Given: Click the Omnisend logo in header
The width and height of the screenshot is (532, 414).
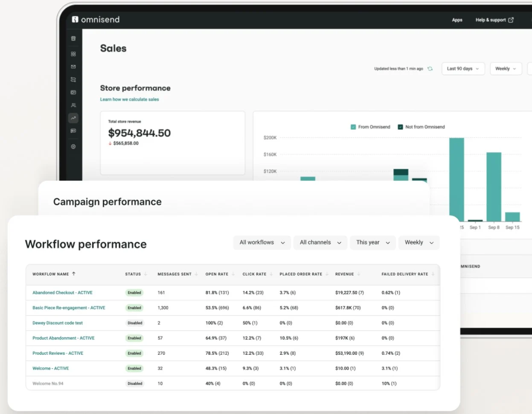Looking at the screenshot, I should (x=96, y=20).
